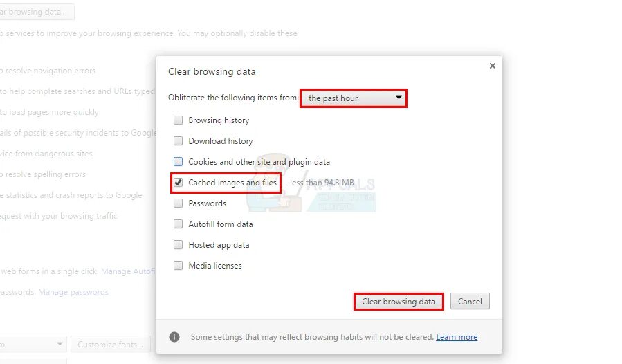622x364 pixels.
Task: Enable the Browsing history checkbox
Action: (178, 120)
